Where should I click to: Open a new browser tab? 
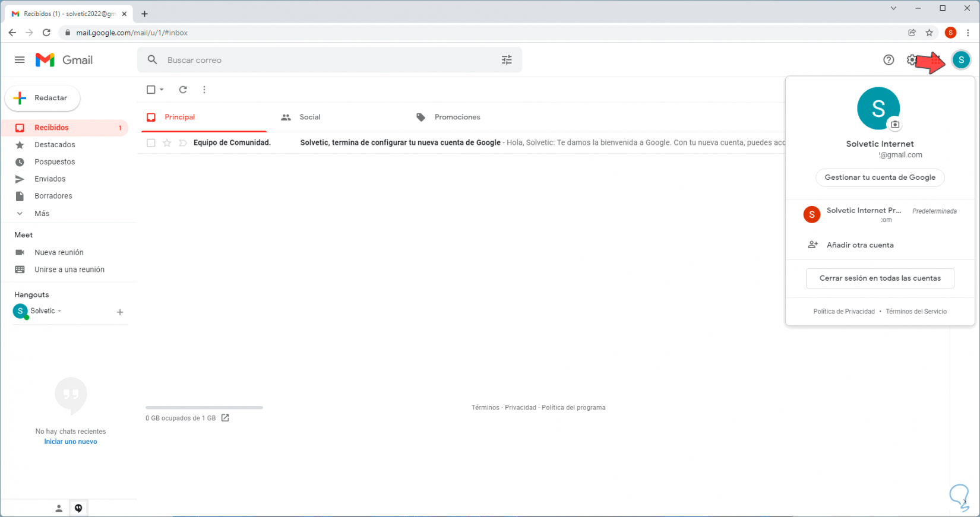click(144, 14)
